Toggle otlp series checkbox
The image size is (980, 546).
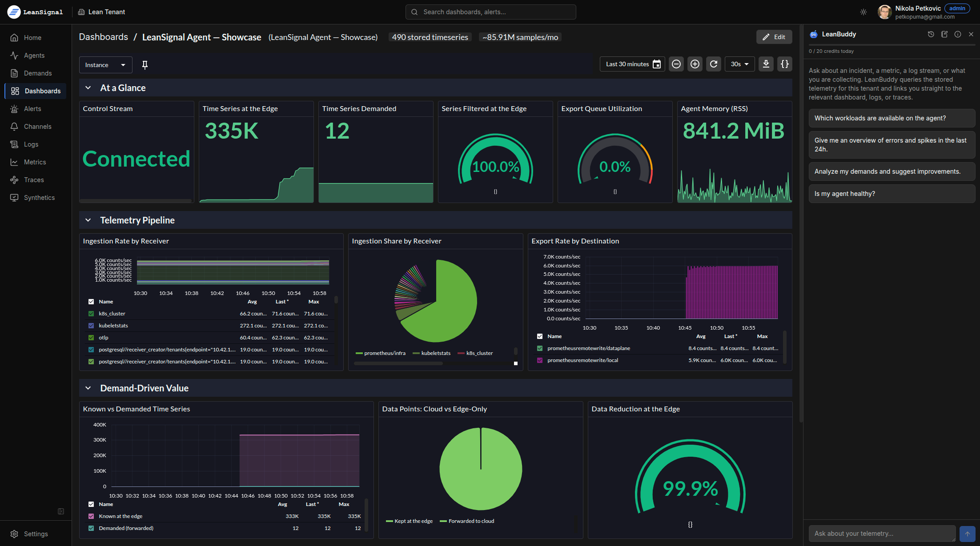(91, 338)
